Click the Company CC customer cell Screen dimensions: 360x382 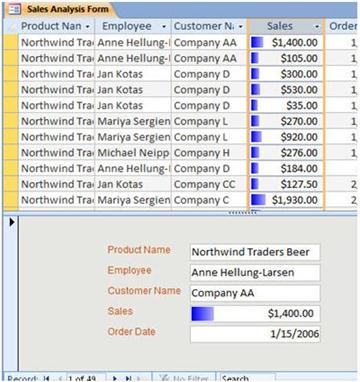[210, 184]
